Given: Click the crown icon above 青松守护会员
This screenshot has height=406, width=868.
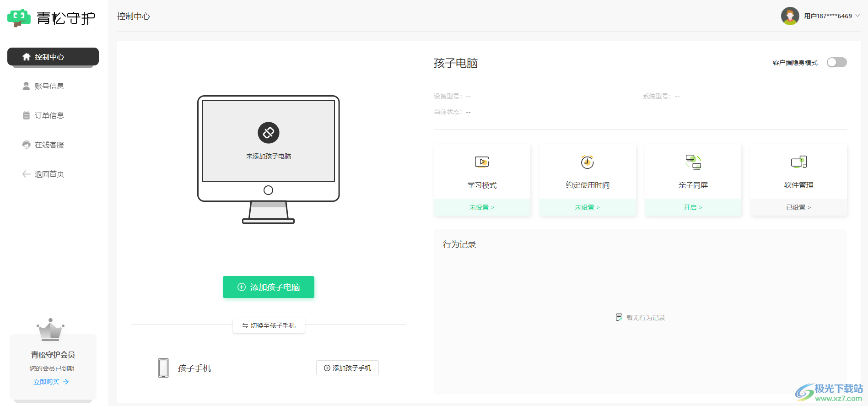Looking at the screenshot, I should pos(50,330).
